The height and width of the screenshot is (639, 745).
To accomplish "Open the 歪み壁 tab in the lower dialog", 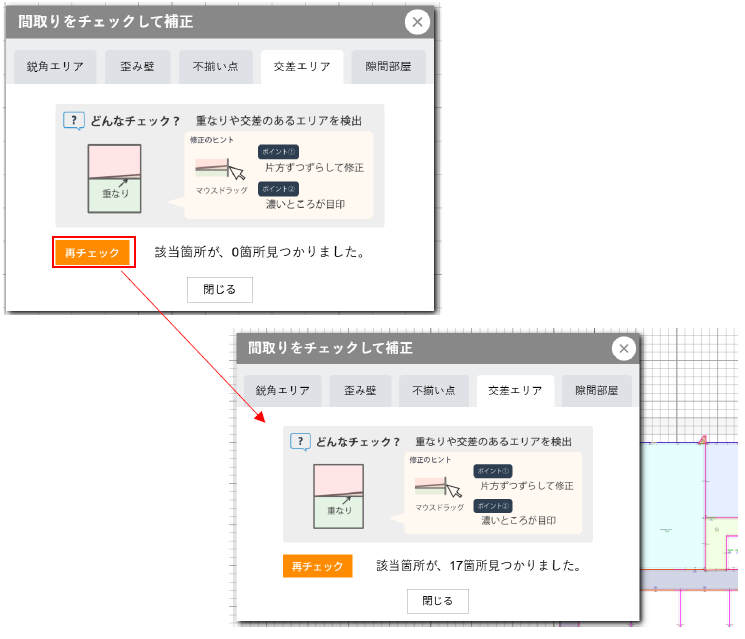I will (360, 391).
